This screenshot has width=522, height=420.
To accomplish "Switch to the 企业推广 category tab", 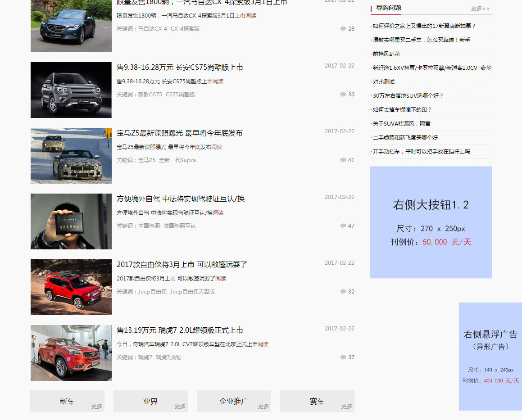I will [x=234, y=401].
